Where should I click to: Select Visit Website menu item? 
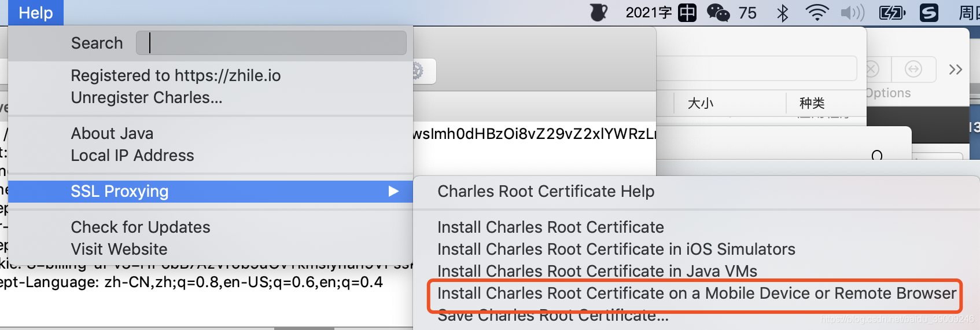point(119,249)
